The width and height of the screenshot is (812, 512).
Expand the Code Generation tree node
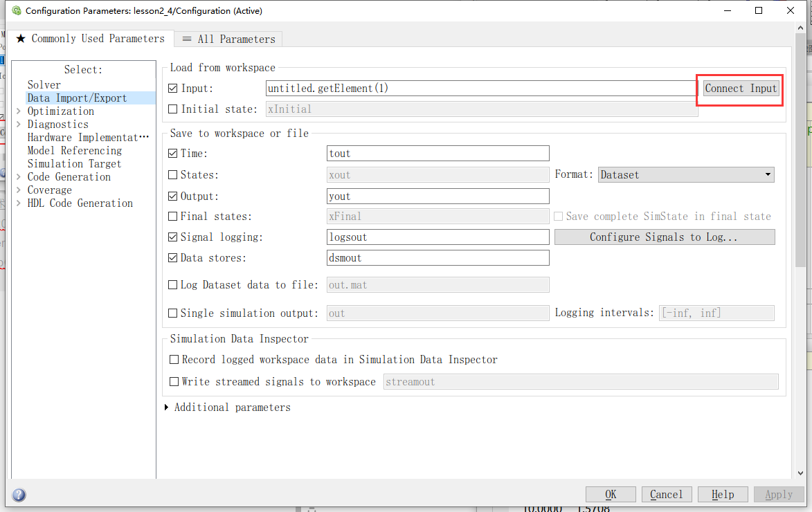click(19, 176)
